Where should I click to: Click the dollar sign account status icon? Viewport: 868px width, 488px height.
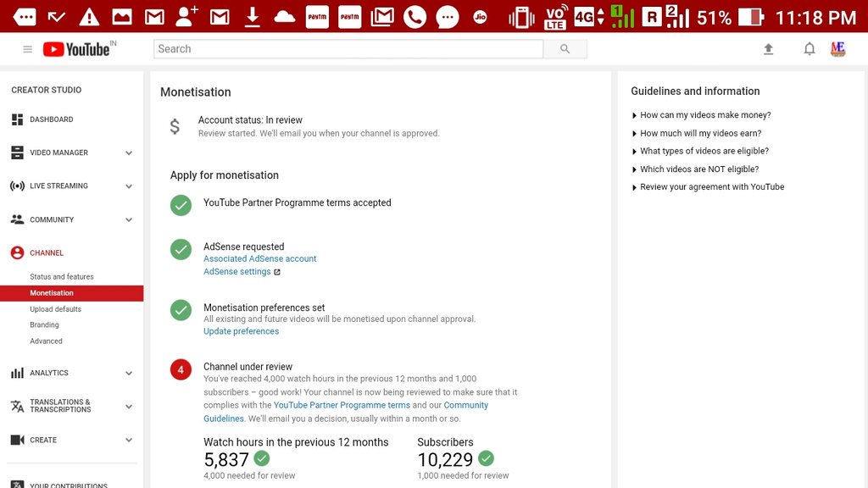175,127
